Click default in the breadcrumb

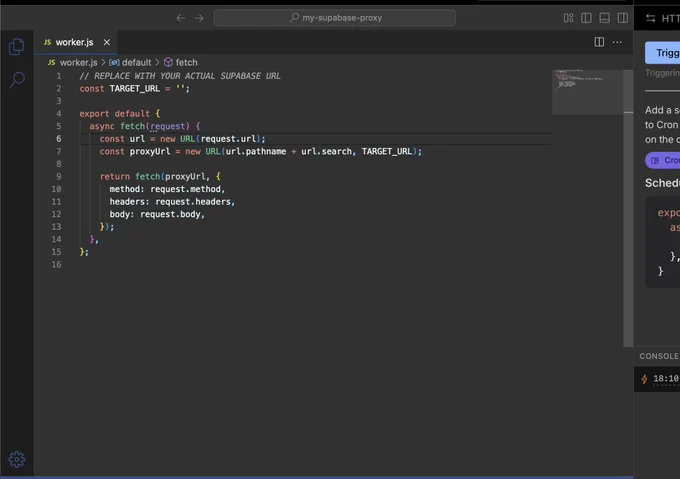coord(136,62)
